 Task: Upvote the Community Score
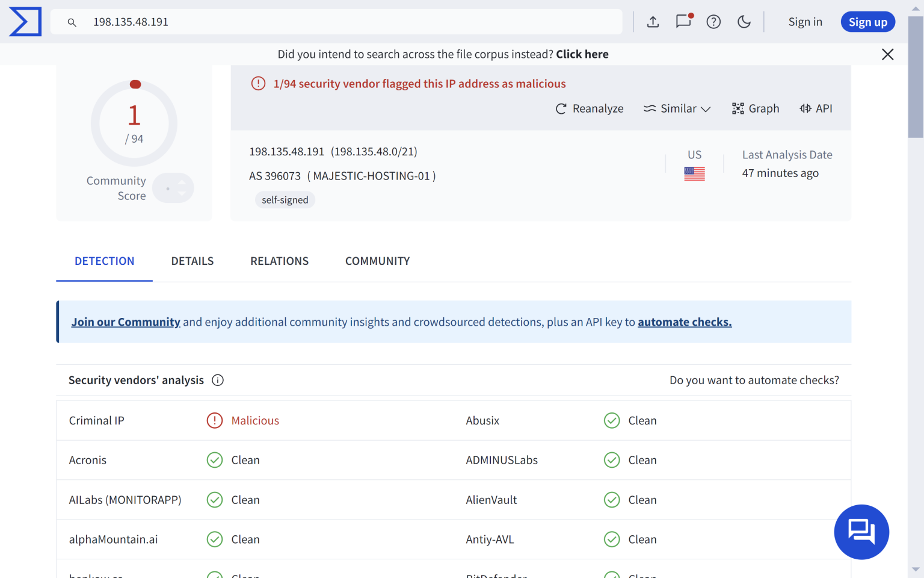(182, 184)
